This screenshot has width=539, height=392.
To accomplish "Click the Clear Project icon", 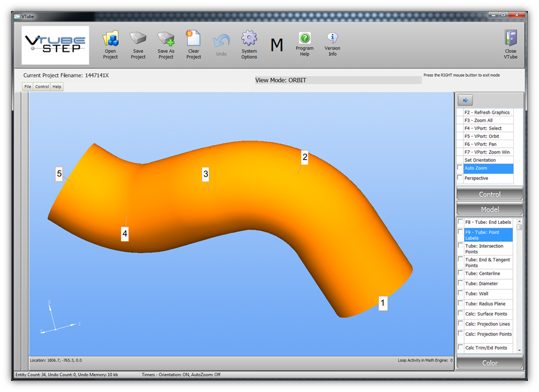I will click(x=193, y=39).
